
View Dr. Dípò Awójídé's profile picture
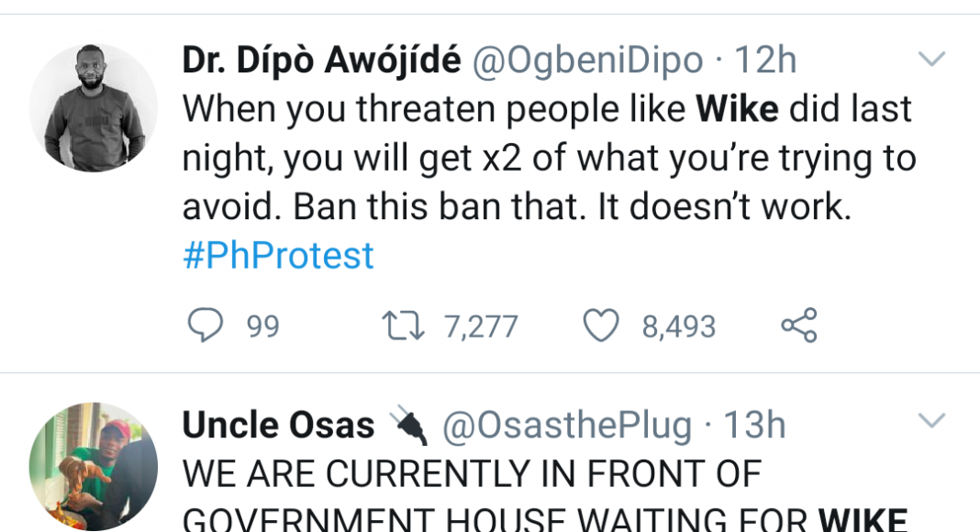pyautogui.click(x=94, y=107)
